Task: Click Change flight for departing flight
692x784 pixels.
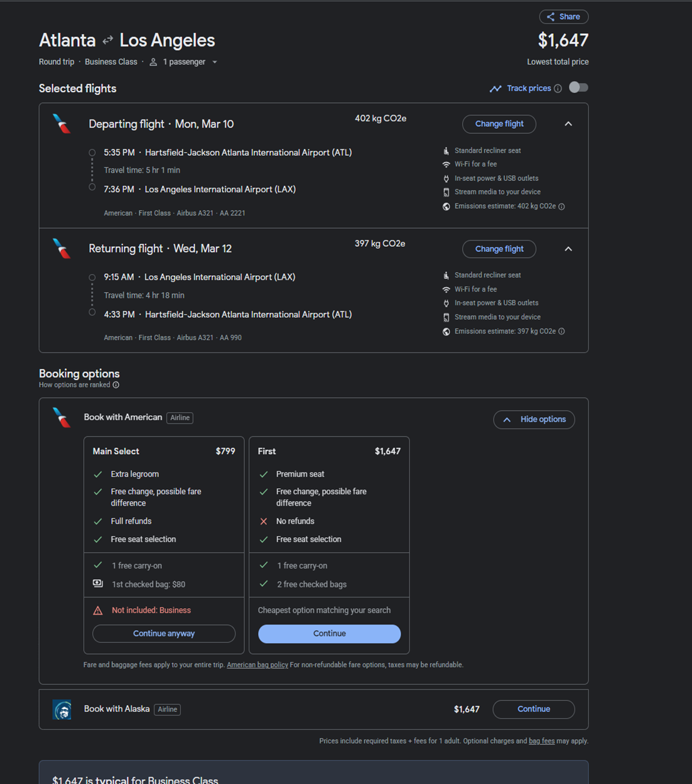Action: pos(499,124)
